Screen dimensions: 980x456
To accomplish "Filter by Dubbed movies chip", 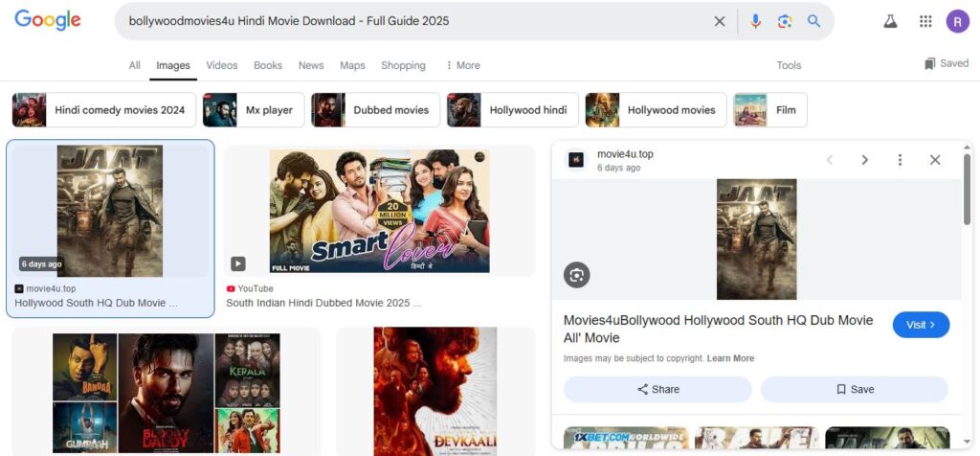I will [375, 110].
